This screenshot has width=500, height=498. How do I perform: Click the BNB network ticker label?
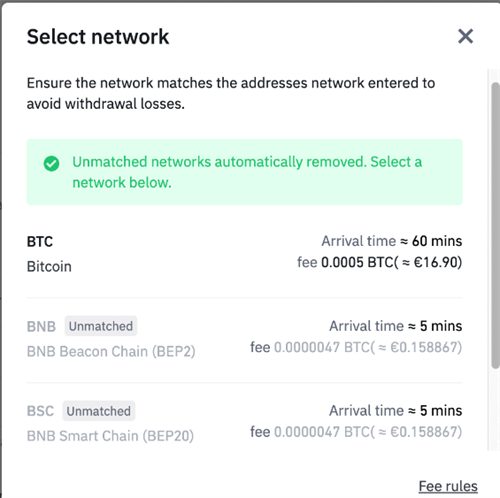(x=41, y=326)
